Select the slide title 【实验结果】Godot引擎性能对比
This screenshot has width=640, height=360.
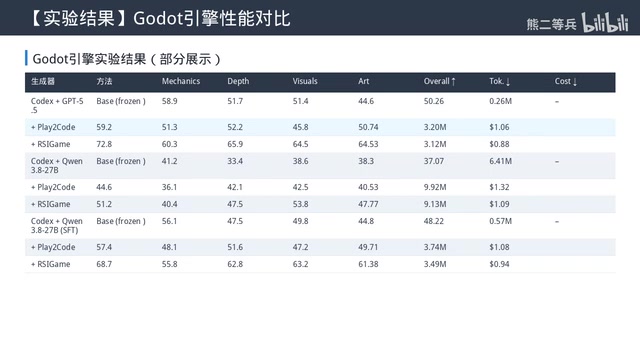[159, 18]
